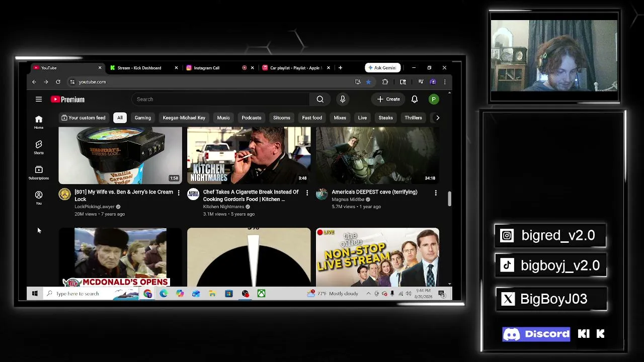The image size is (644, 362).
Task: Open the Xbox app from taskbar
Action: [262, 294]
